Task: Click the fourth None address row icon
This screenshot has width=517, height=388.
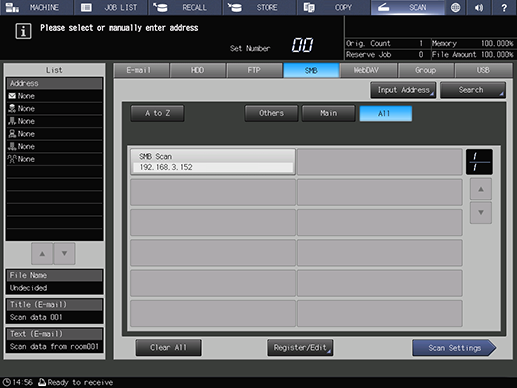Action: 12,134
